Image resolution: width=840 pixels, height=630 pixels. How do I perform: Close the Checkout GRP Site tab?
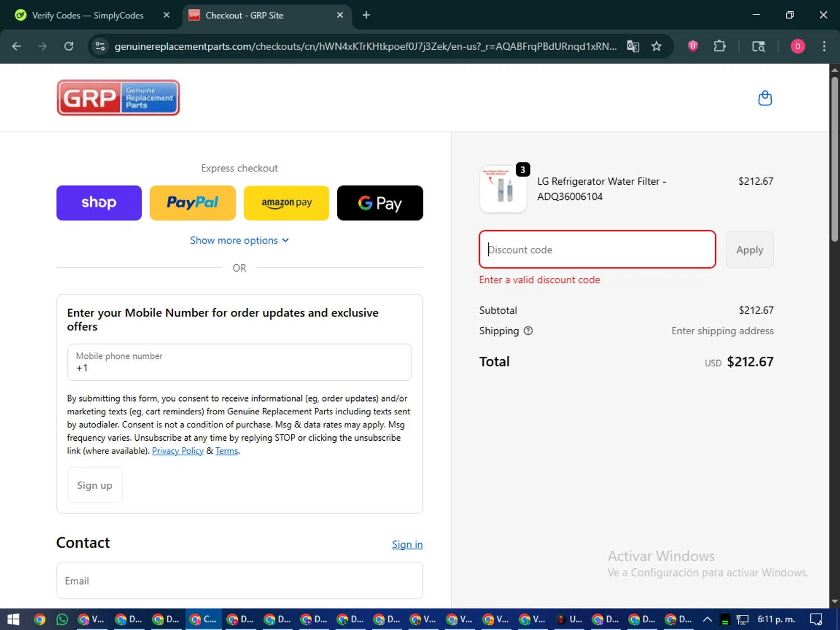(x=340, y=15)
